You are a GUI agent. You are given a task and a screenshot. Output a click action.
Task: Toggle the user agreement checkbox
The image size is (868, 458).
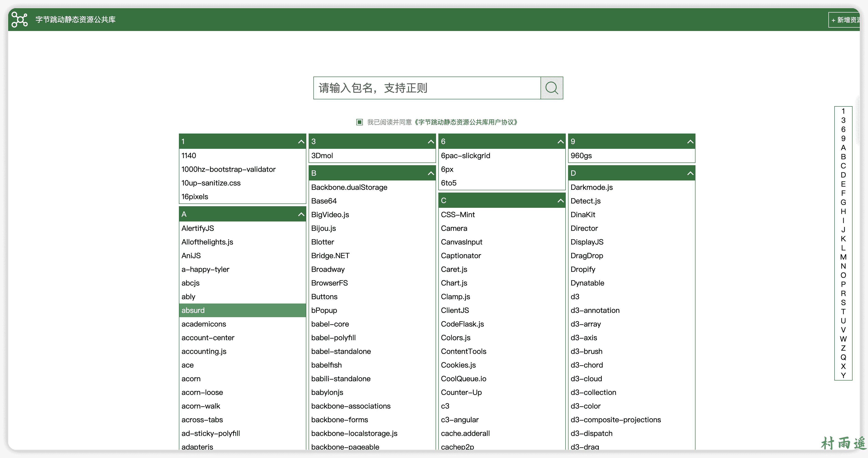coord(359,122)
